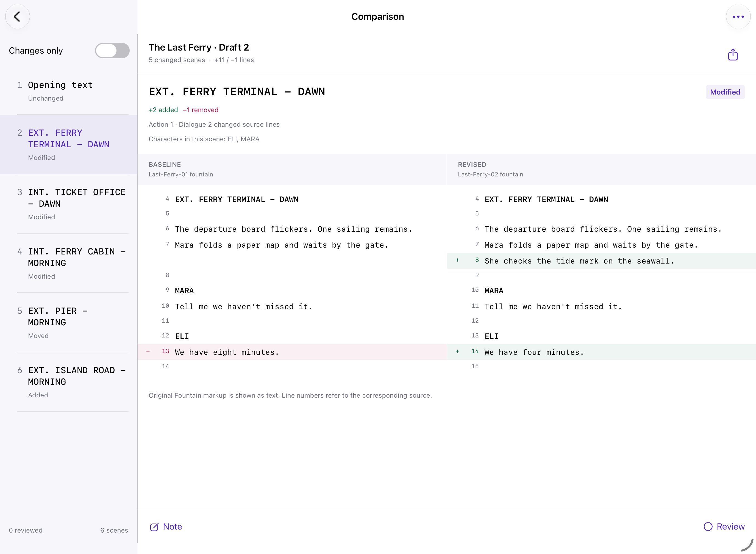The height and width of the screenshot is (554, 756).
Task: Go back using the chevron button
Action: point(17,16)
